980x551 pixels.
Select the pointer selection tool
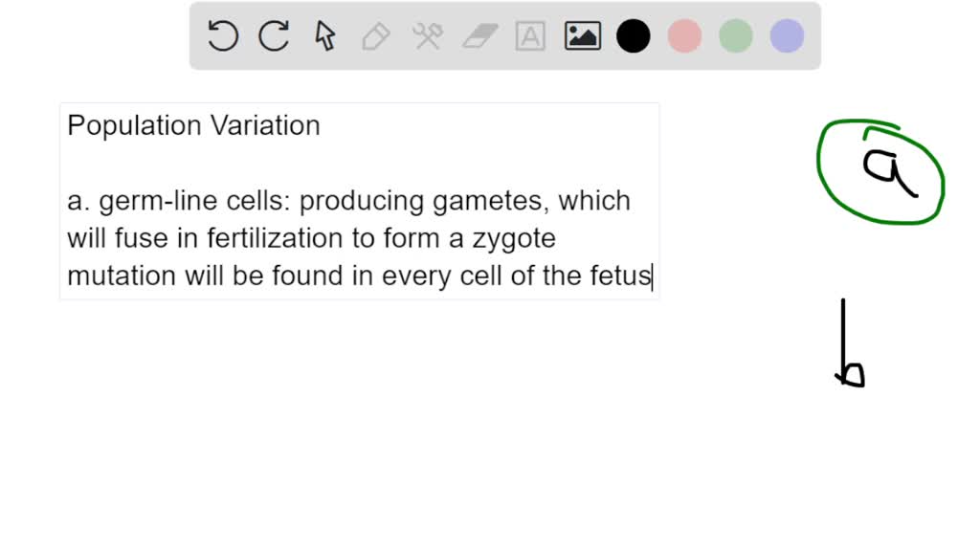coord(325,35)
